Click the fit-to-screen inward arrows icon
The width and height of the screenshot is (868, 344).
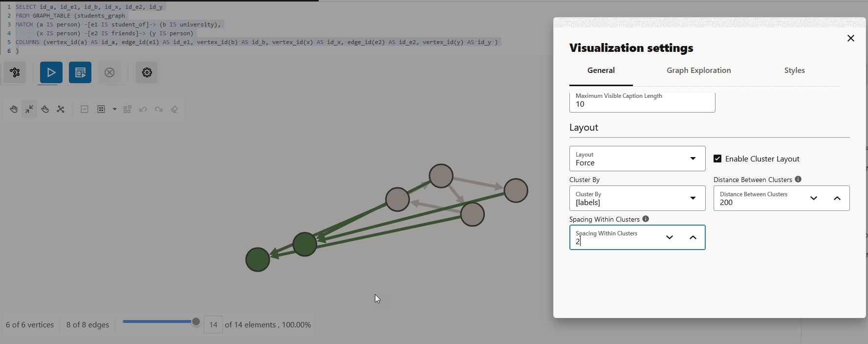[x=29, y=109]
